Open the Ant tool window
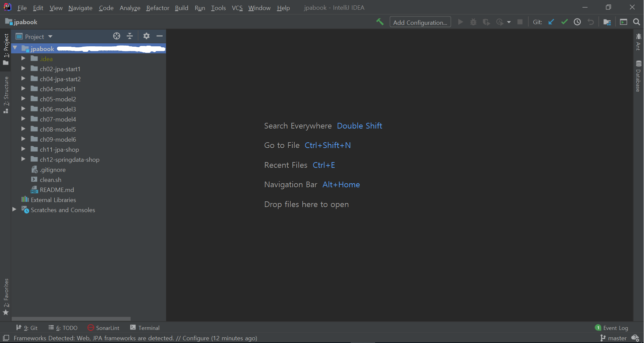Screen dimensions: 644x343 point(638,42)
